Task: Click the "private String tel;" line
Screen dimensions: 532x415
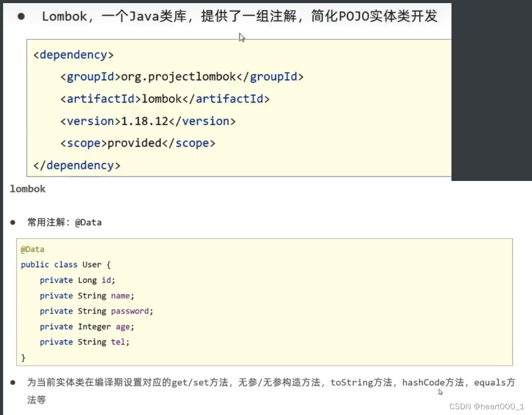Action: tap(85, 342)
